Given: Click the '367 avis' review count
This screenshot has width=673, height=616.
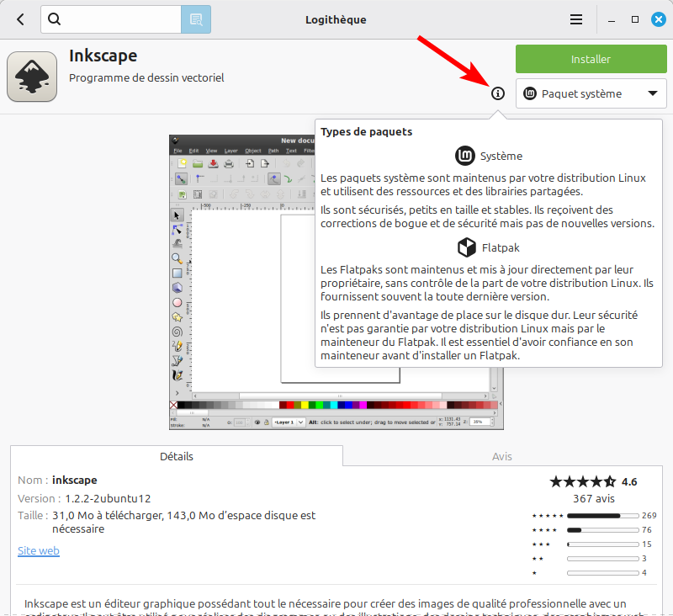Looking at the screenshot, I should click(594, 498).
